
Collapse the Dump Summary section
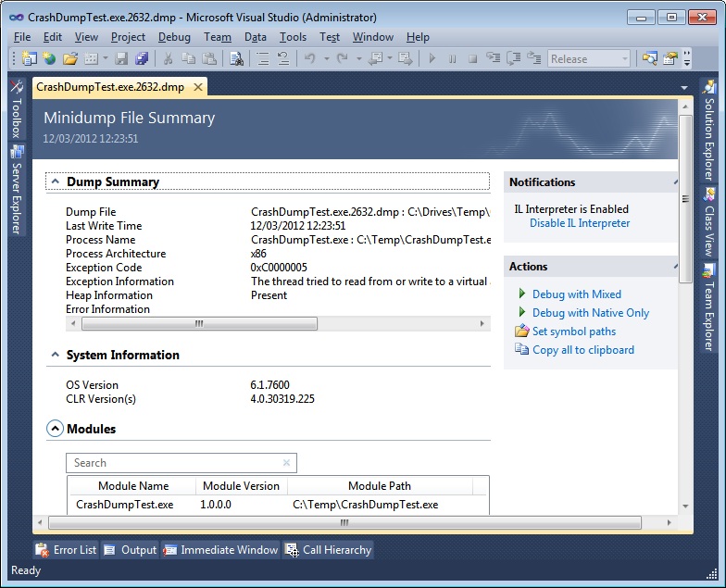point(56,181)
